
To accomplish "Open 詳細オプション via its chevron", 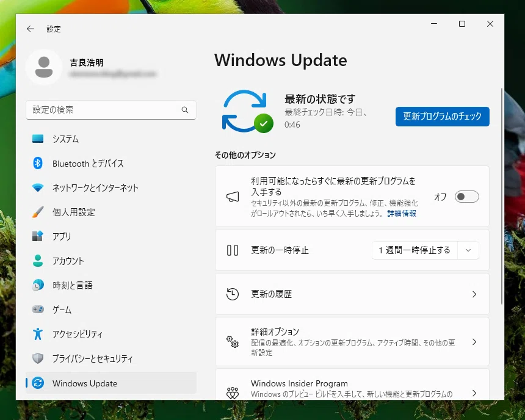I will (x=474, y=342).
